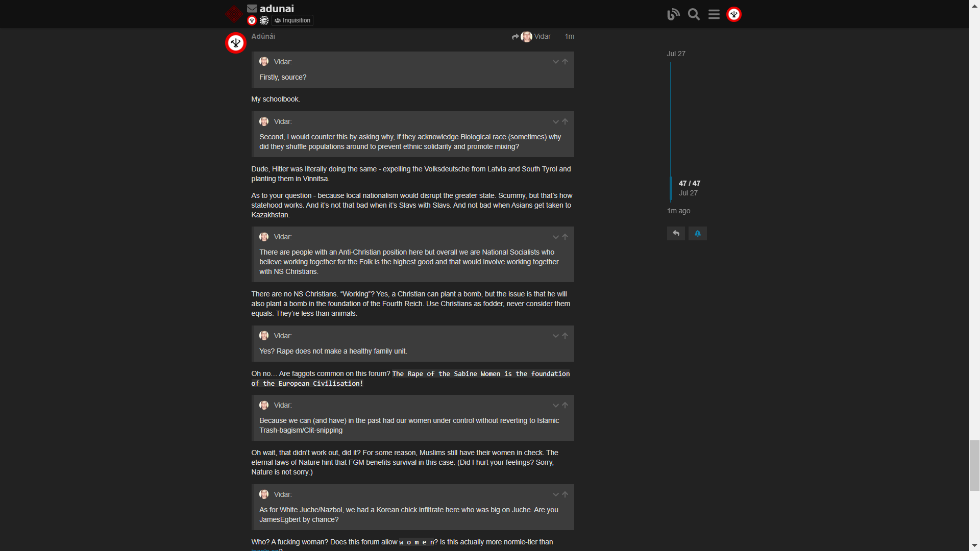This screenshot has width=980, height=551.
Task: Open the site logo home link
Action: 234,14
